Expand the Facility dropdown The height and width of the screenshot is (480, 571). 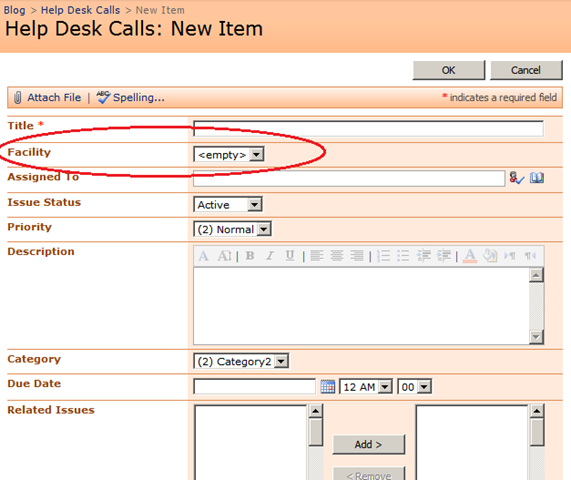pyautogui.click(x=229, y=154)
